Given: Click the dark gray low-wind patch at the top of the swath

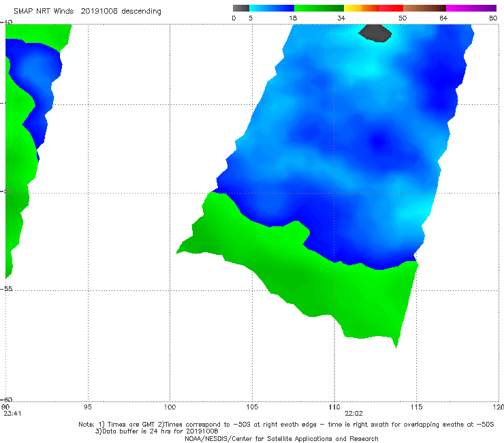Looking at the screenshot, I should tap(375, 33).
